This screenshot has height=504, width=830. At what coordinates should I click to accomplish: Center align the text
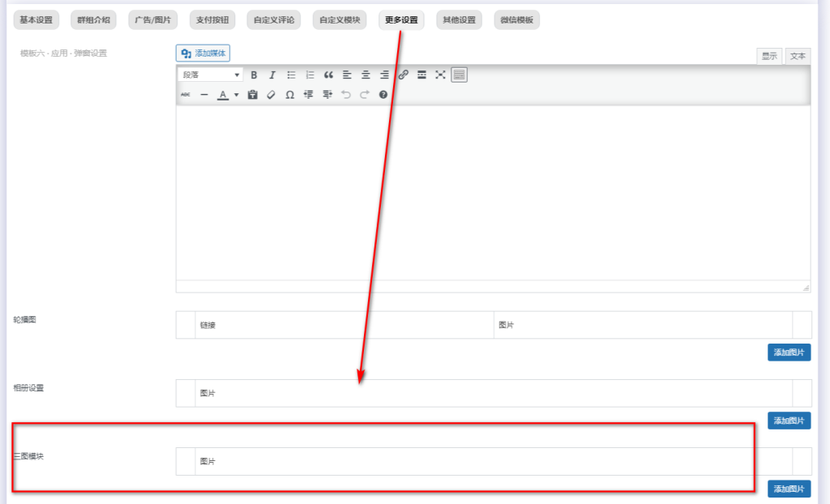tap(366, 75)
